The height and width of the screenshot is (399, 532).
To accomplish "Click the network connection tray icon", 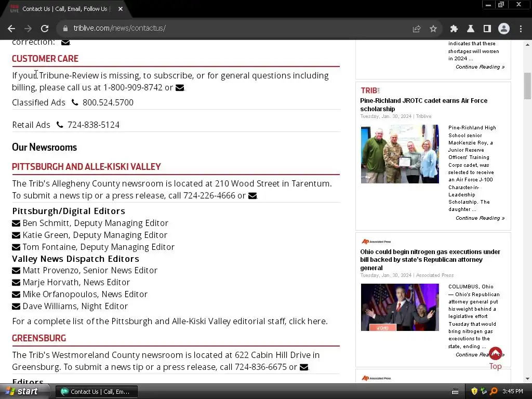I will coord(484,391).
